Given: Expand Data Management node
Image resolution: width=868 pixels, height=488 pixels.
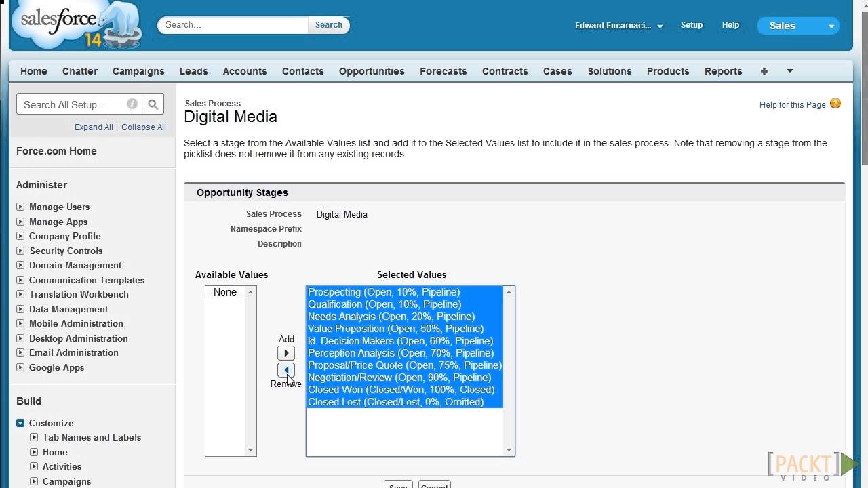Looking at the screenshot, I should [x=20, y=309].
